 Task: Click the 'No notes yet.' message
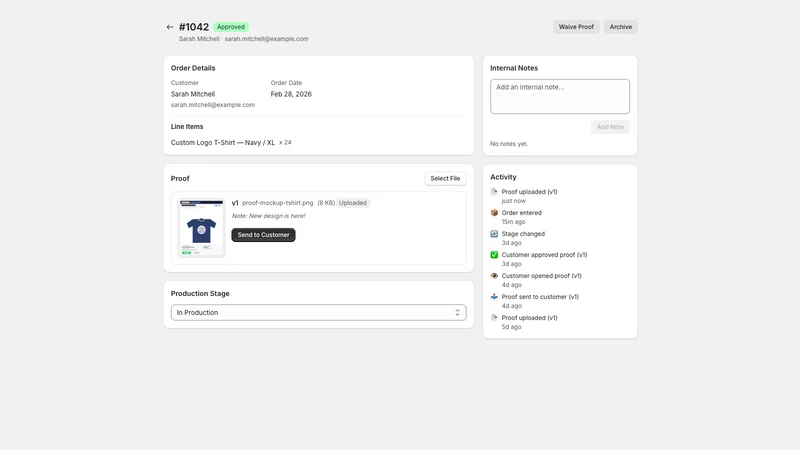pyautogui.click(x=509, y=144)
